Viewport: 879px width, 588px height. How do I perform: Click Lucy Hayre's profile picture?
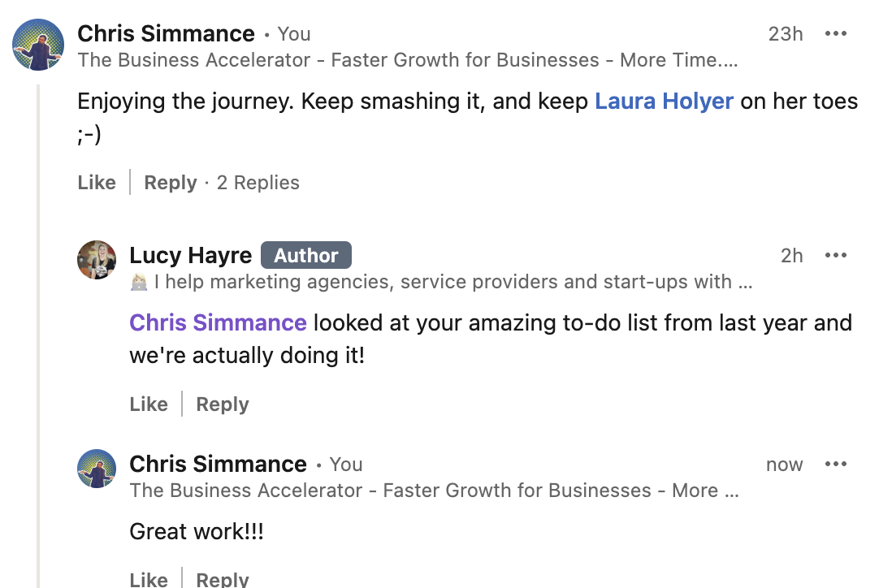pos(97,260)
